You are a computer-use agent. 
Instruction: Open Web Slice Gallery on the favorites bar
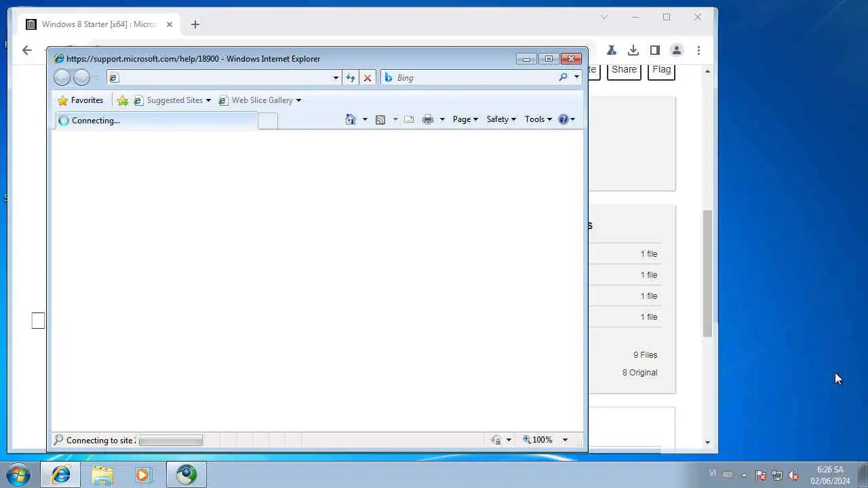260,100
